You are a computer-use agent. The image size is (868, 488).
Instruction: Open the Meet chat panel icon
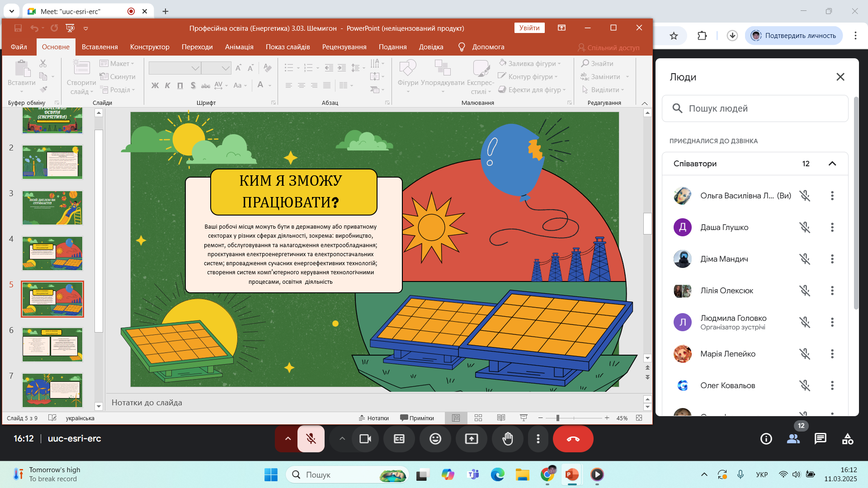[x=820, y=439]
